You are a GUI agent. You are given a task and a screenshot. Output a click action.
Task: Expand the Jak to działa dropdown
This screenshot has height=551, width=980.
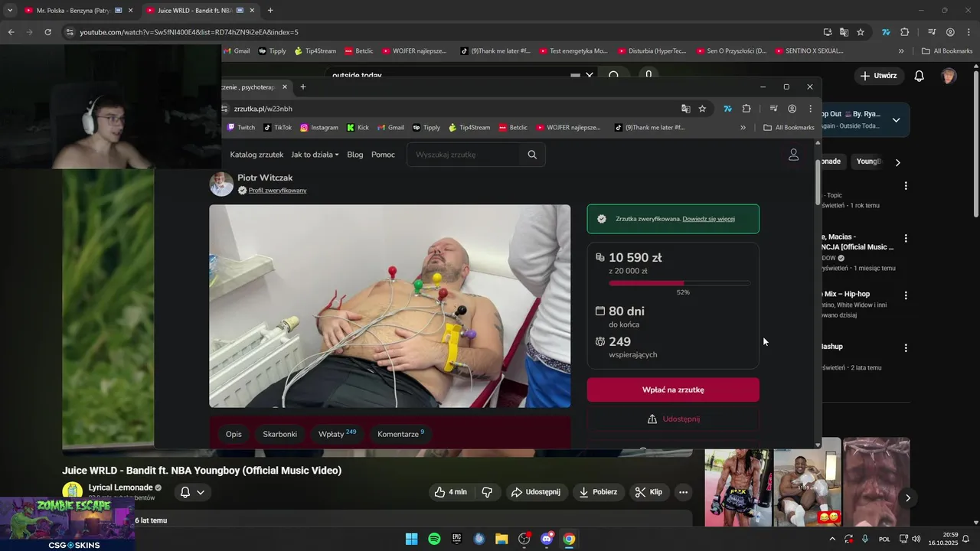pos(315,155)
